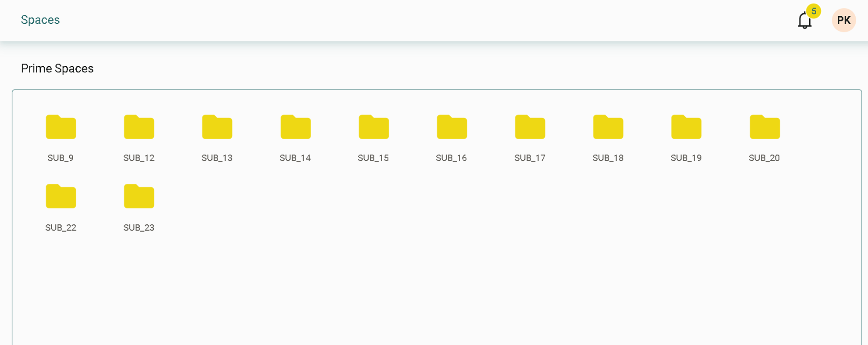The height and width of the screenshot is (345, 868).
Task: Open the SUB_13 folder icon
Action: coord(217,127)
